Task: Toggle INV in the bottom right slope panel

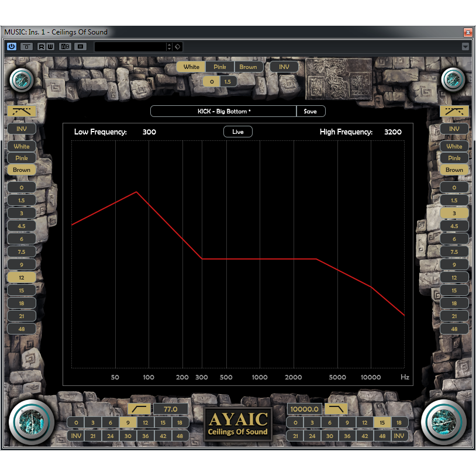Action: click(x=400, y=436)
